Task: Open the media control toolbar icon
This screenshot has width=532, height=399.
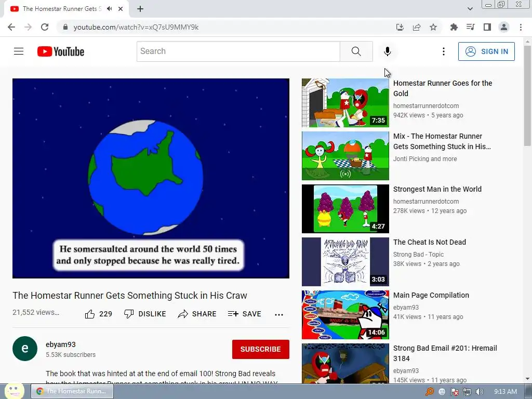Action: click(x=471, y=27)
